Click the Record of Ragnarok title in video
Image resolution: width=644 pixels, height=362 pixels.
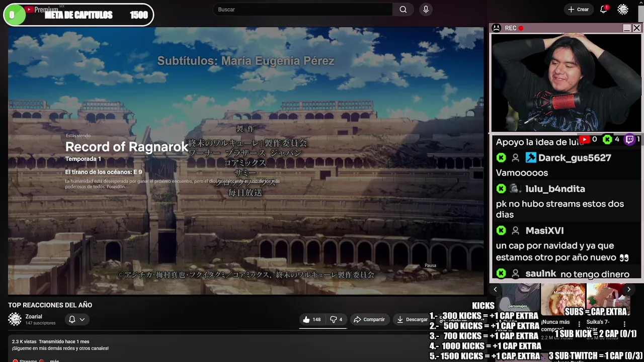[127, 147]
